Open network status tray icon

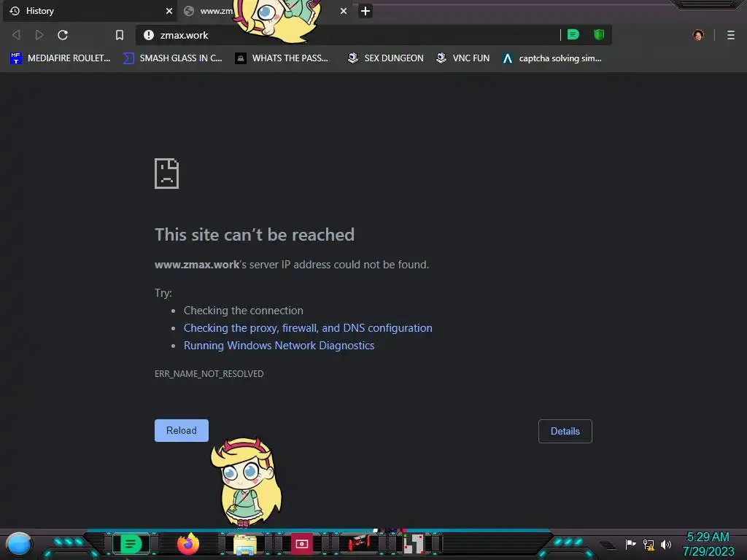pos(649,544)
